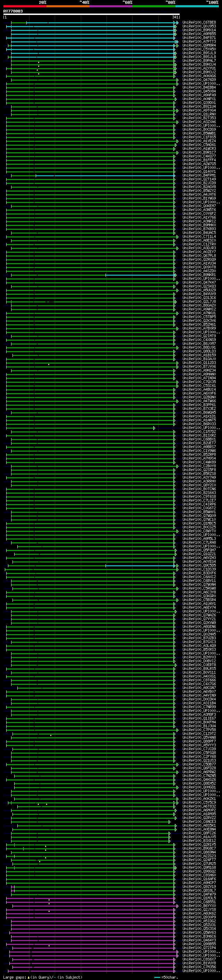The width and height of the screenshot is (222, 980).
Task: Click label UniRef100_Q9M8R4
Action: 199,45
